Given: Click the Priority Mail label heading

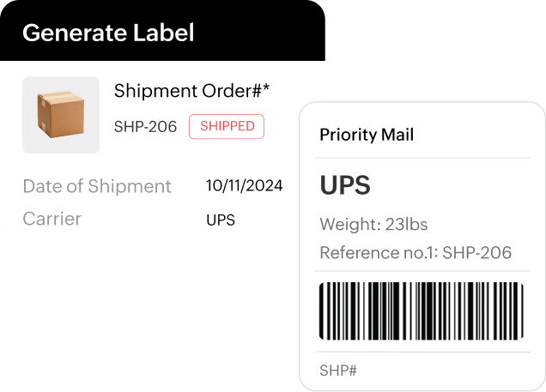Looking at the screenshot, I should tap(367, 135).
